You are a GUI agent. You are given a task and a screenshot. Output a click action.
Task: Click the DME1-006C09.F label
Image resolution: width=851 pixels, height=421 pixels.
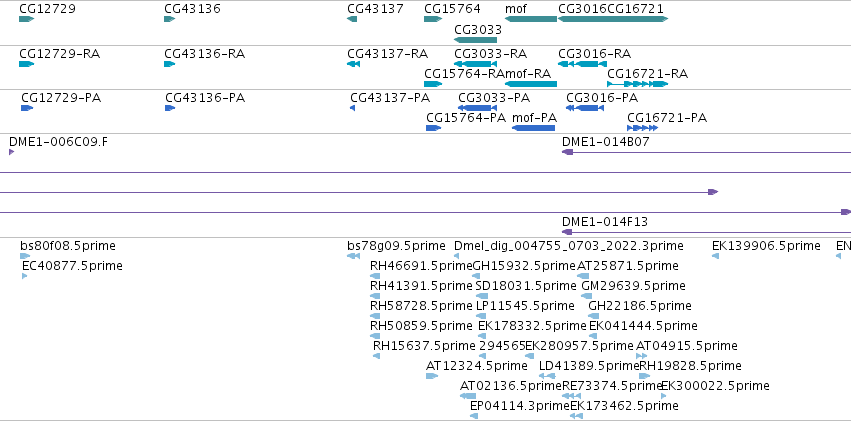click(x=58, y=142)
